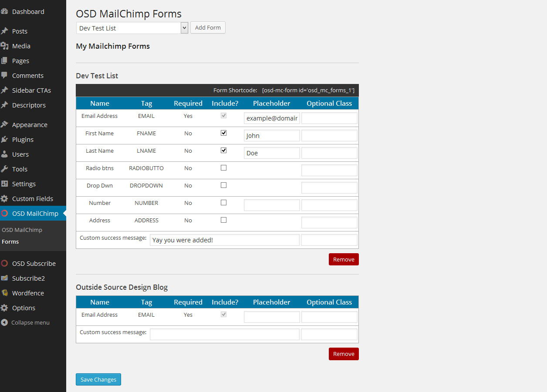Click the Media icon in sidebar
This screenshot has width=547, height=392.
4,46
